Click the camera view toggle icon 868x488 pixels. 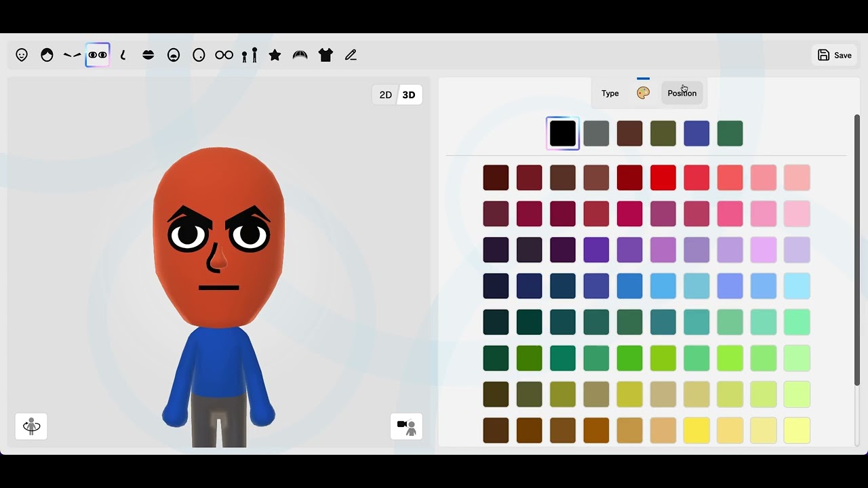point(406,426)
